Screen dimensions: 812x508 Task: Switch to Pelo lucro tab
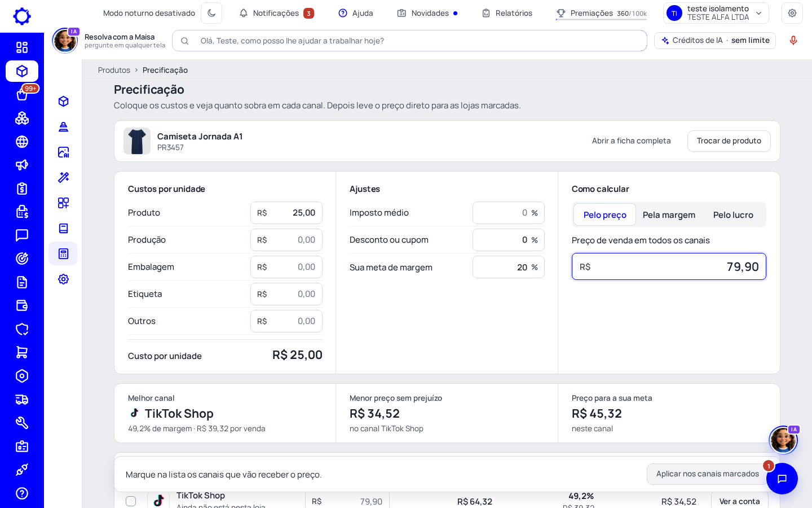pos(733,214)
